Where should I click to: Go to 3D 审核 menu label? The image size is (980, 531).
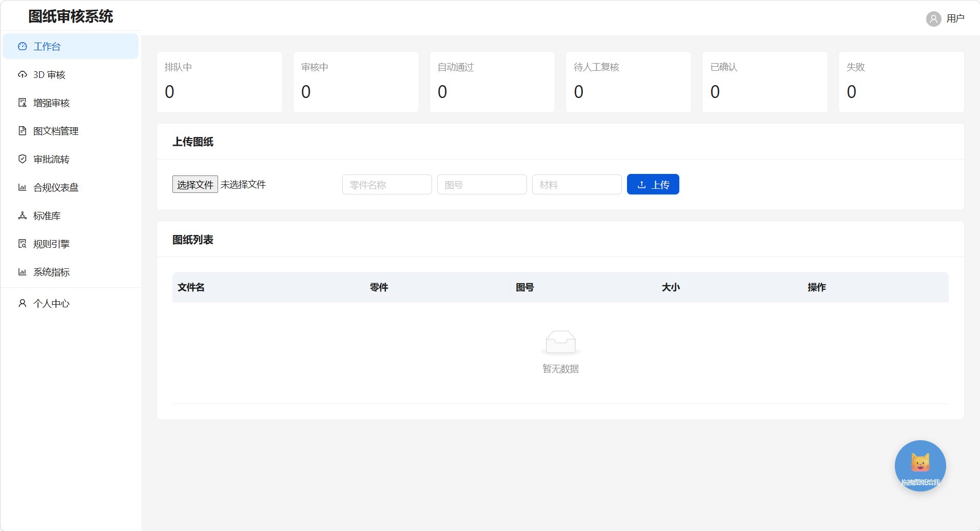coord(49,75)
